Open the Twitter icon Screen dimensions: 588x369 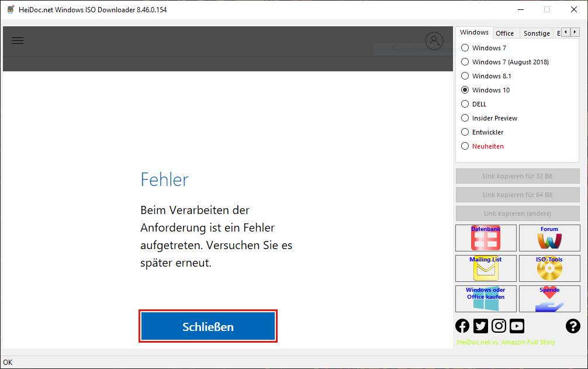[x=481, y=326]
